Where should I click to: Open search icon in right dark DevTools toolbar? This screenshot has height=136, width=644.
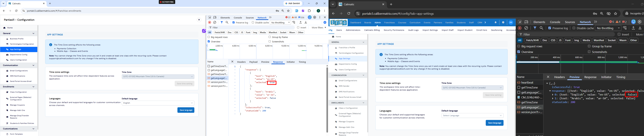tap(542, 28)
